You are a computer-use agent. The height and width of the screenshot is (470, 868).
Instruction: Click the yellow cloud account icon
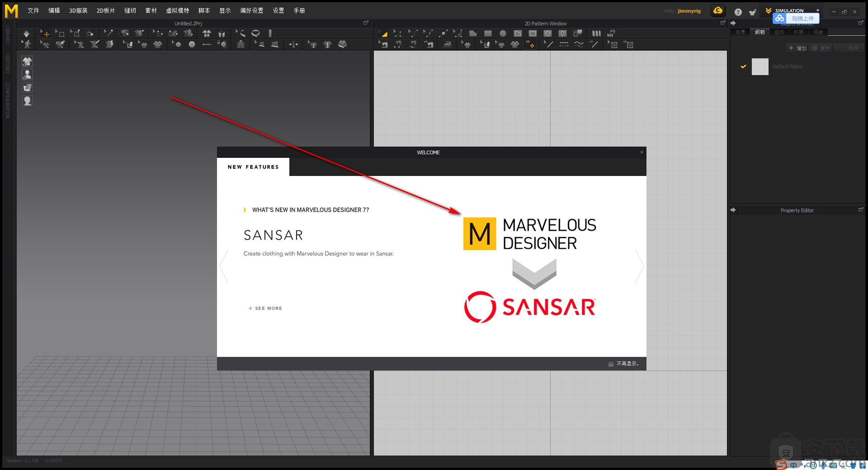(718, 10)
